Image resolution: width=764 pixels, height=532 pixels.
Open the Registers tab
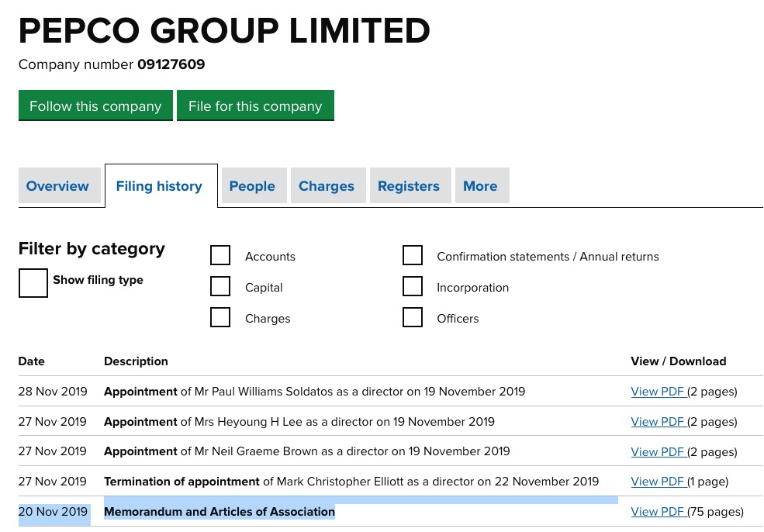coord(409,186)
